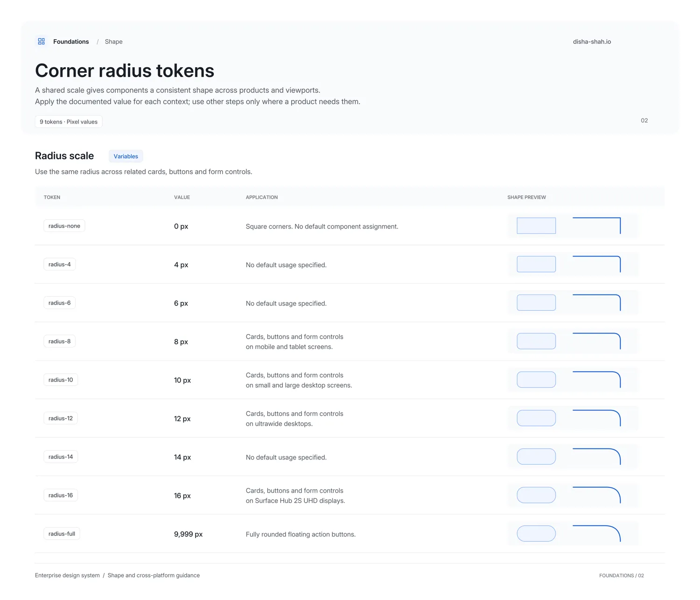Click 'Enterprise design system' footer text
The image size is (700, 600).
[67, 575]
